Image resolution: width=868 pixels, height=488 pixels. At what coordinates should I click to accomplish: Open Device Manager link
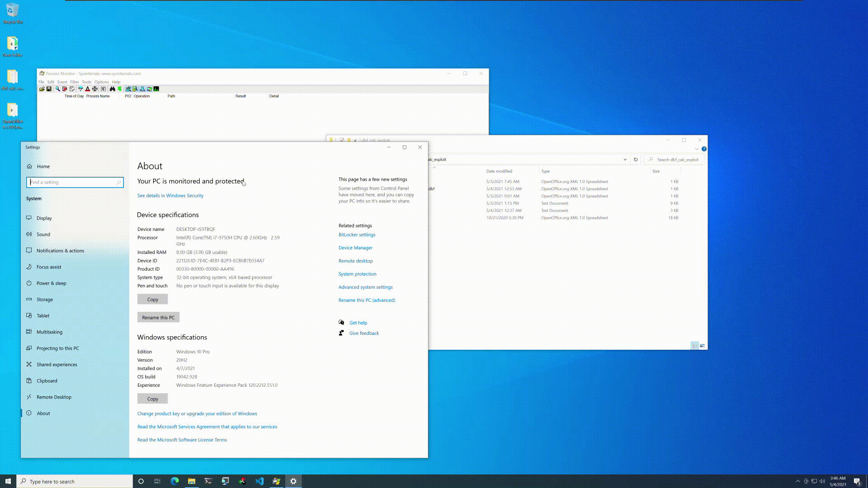tap(355, 248)
